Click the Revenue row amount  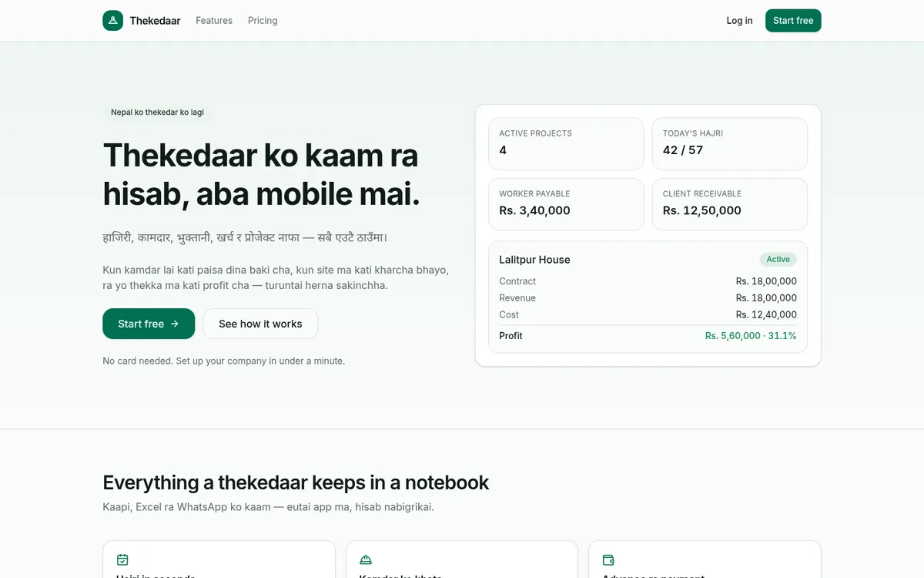coord(766,298)
